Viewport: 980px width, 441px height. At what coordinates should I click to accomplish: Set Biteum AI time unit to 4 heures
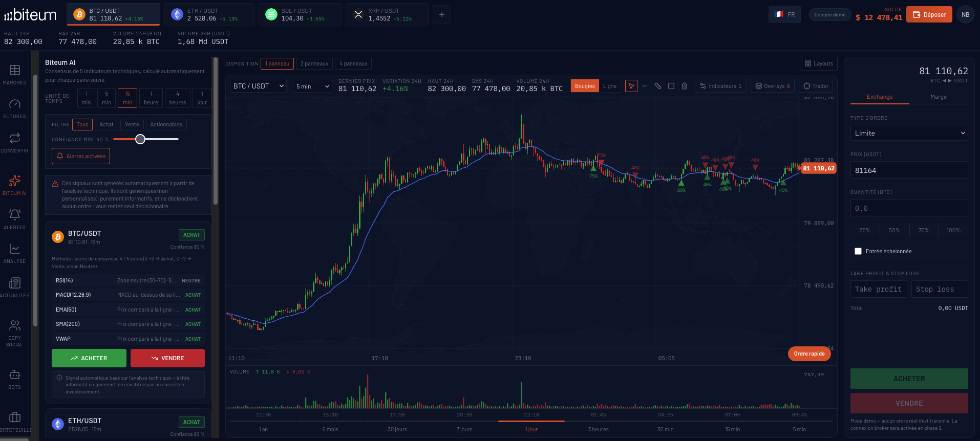pos(178,98)
